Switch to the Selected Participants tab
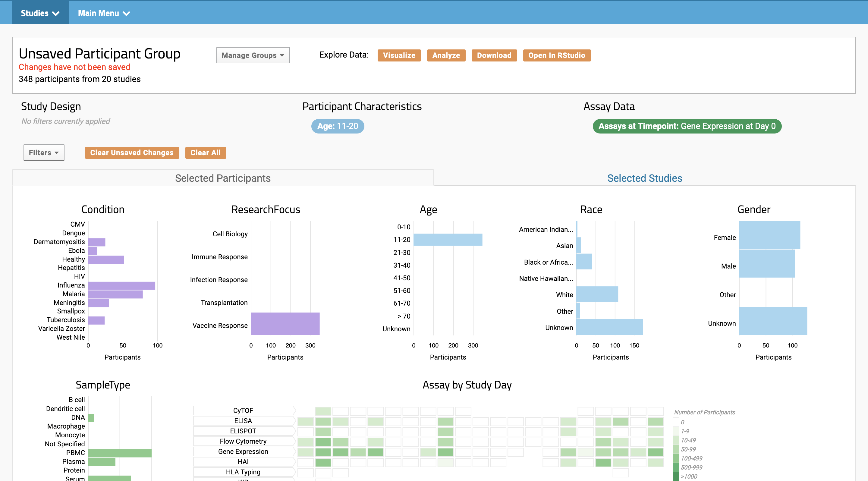The image size is (868, 481). 223,178
